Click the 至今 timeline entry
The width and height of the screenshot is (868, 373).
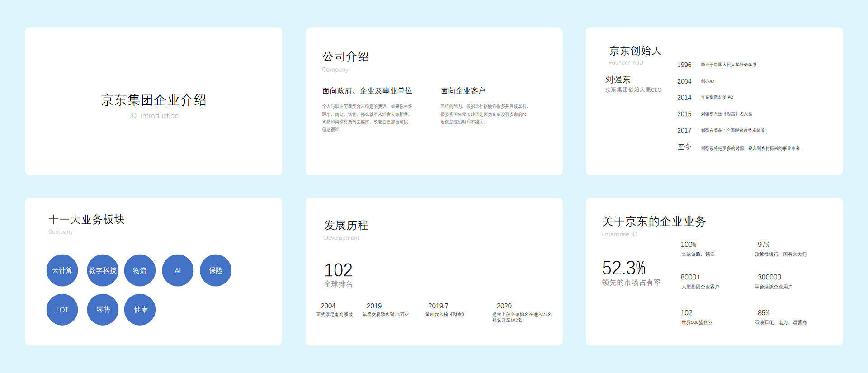coord(684,147)
